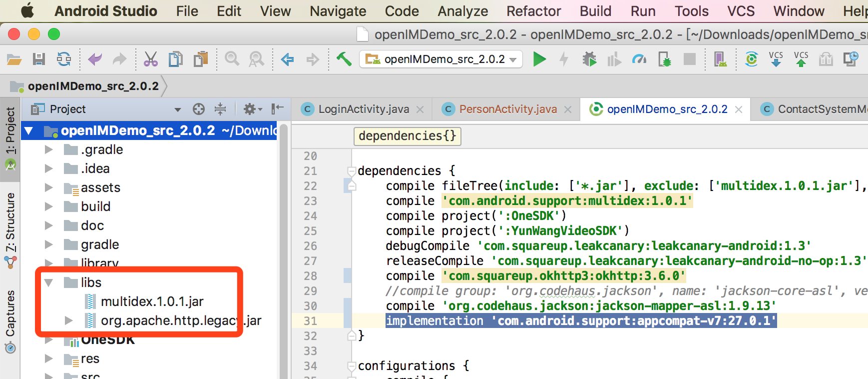Click Apply Changes lightning icon
This screenshot has width=868, height=379.
564,59
